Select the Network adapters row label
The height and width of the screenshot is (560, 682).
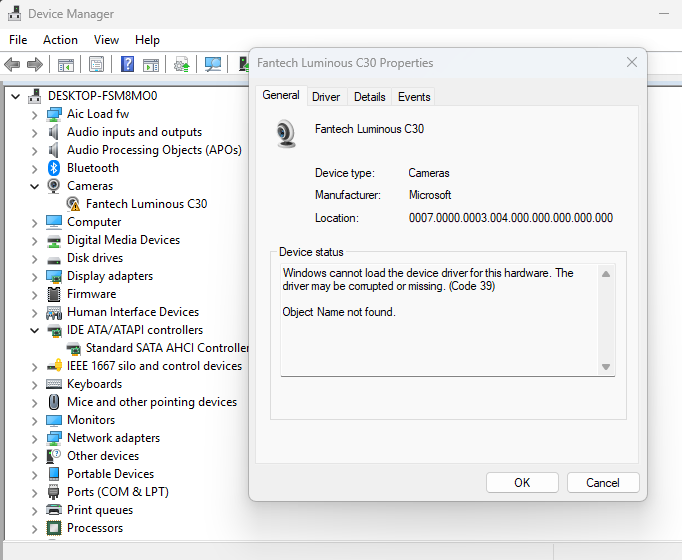[114, 438]
